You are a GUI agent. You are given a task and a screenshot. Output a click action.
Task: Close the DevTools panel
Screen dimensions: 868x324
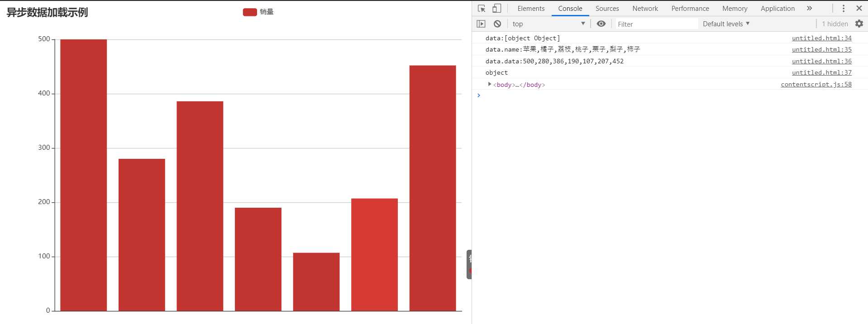(859, 8)
